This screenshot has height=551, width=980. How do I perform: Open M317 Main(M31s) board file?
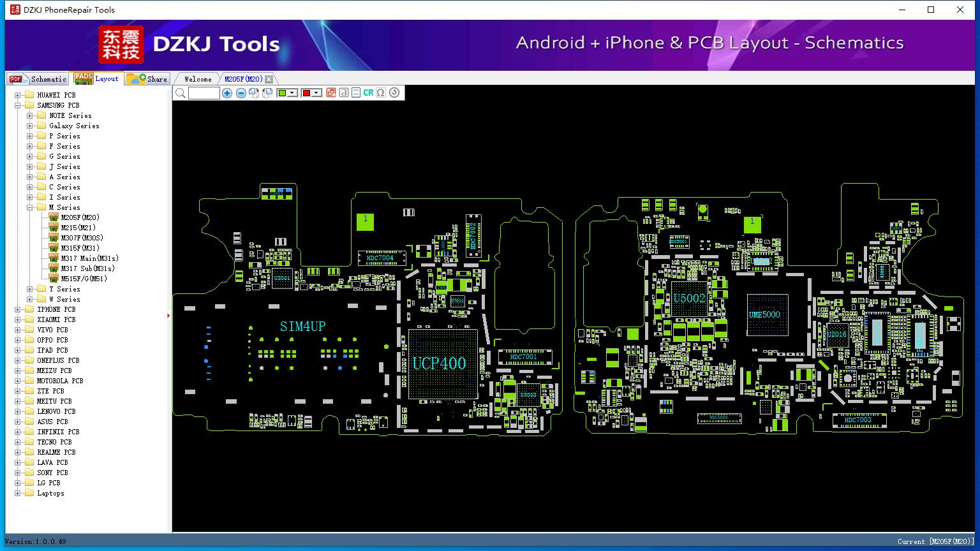point(89,258)
